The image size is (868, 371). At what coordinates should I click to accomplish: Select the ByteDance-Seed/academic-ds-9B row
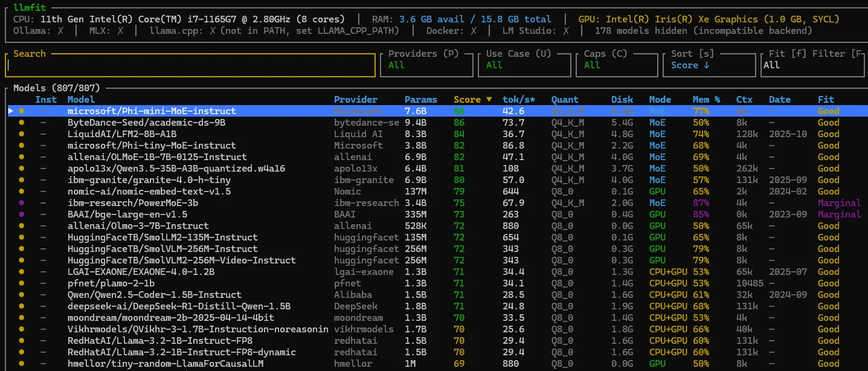(434, 123)
